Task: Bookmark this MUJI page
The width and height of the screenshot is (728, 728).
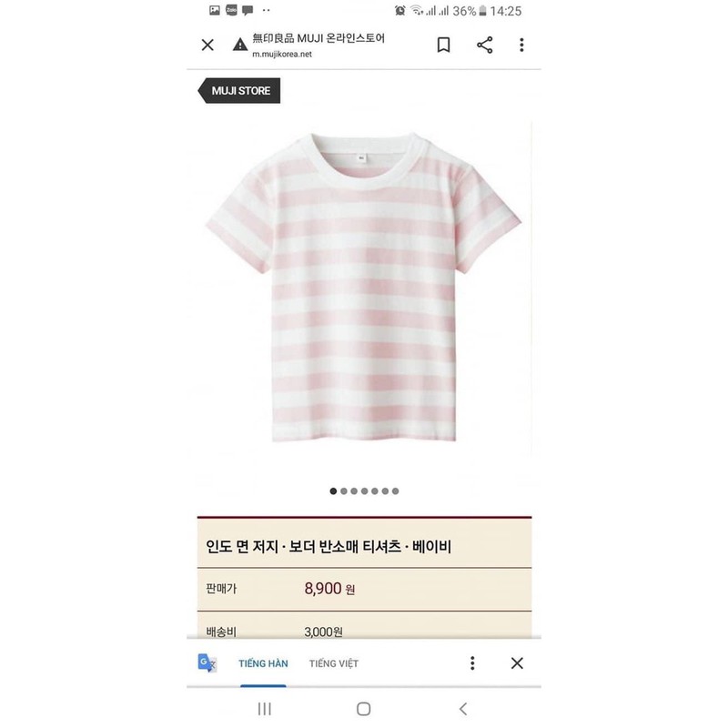Action: (443, 45)
